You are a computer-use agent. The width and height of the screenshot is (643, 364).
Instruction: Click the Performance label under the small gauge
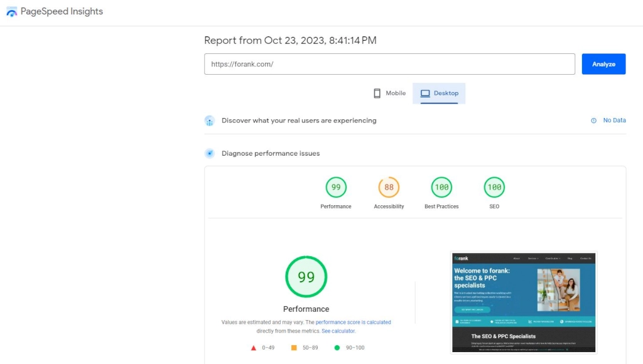[336, 206]
